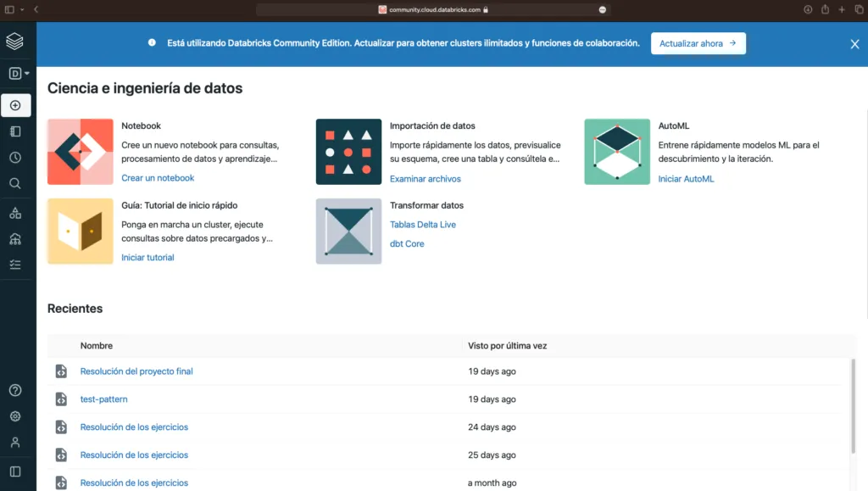Select the Workspace icon in the sidebar
Image resolution: width=868 pixels, height=491 pixels.
[15, 131]
